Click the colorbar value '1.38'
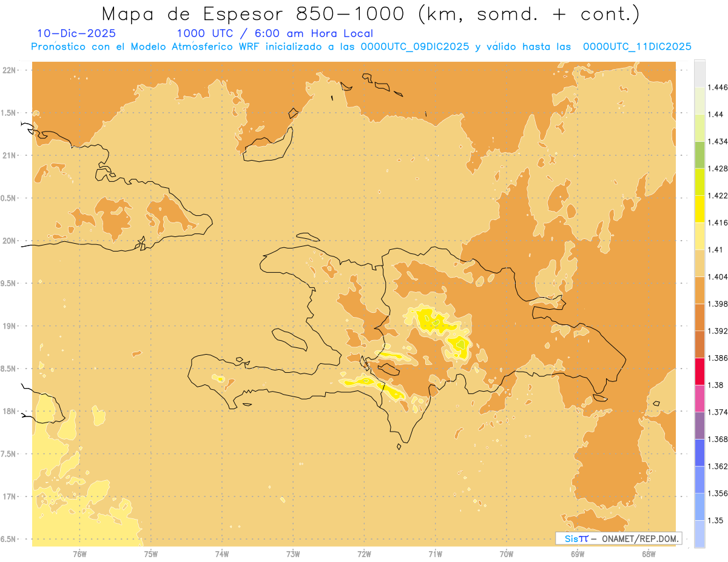728x562 pixels. pyautogui.click(x=716, y=385)
